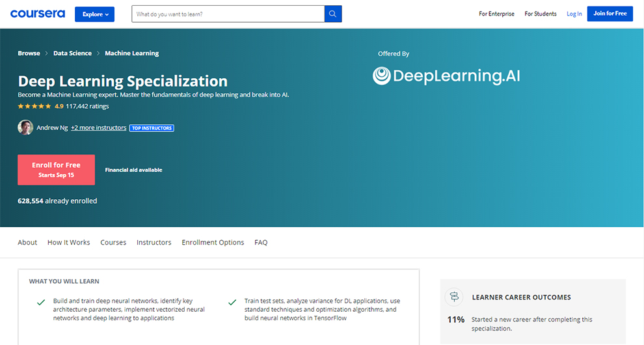Click the five-star rating icons
This screenshot has height=345, width=644.
tap(34, 106)
